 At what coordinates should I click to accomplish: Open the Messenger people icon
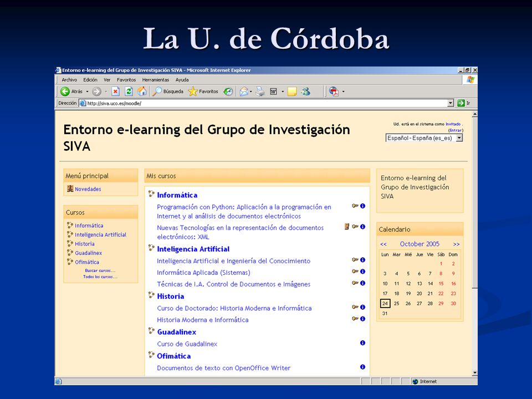306,91
